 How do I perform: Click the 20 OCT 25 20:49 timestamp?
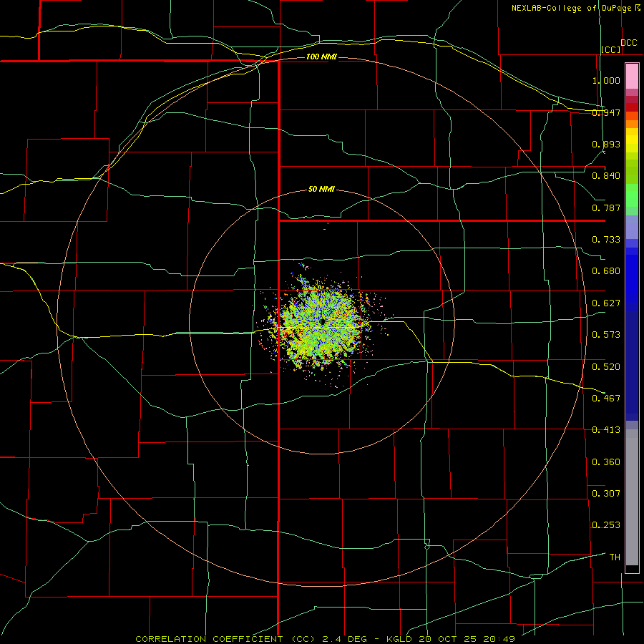click(467, 639)
